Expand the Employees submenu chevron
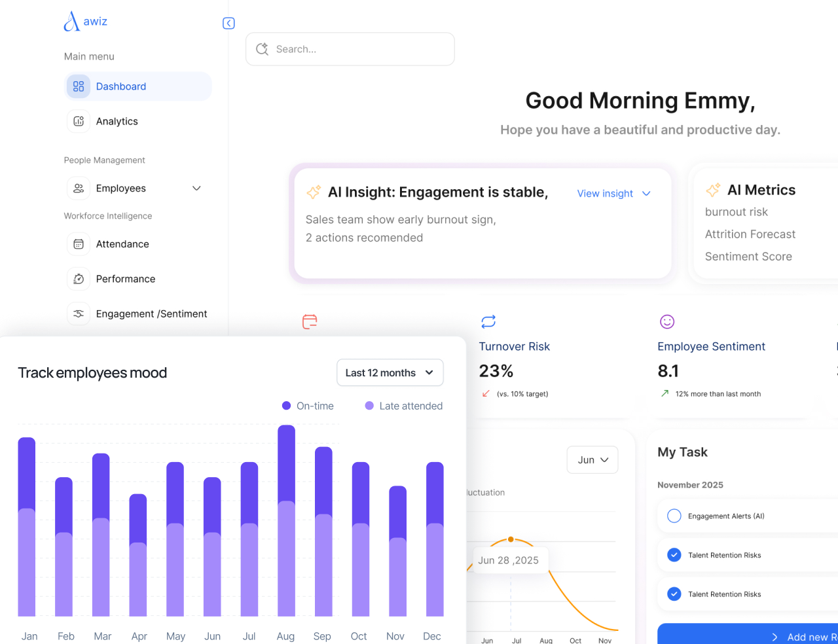838x644 pixels. pyautogui.click(x=196, y=188)
